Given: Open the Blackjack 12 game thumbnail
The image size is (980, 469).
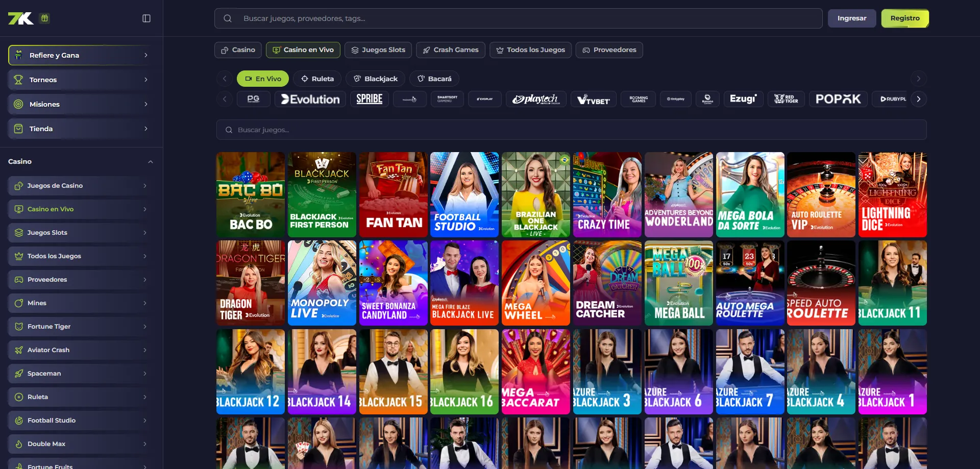Looking at the screenshot, I should pyautogui.click(x=251, y=372).
